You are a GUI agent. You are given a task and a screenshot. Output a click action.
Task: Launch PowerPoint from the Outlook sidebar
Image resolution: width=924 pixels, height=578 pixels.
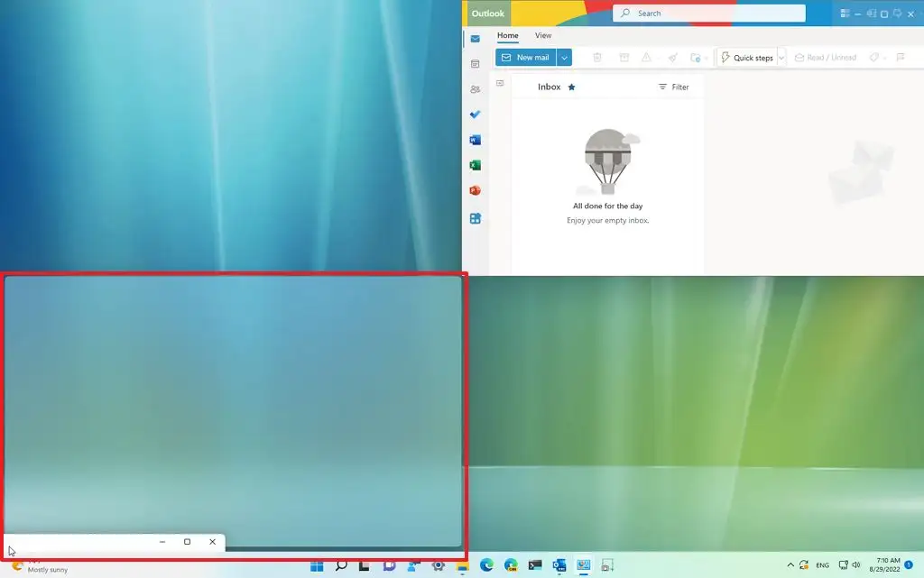476,190
